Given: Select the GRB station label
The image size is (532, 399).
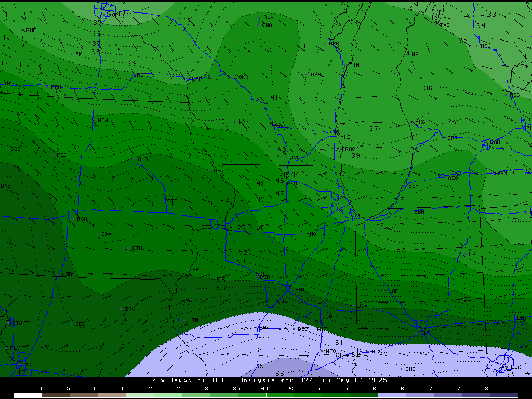Looking at the screenshot, I should tap(334, 44).
